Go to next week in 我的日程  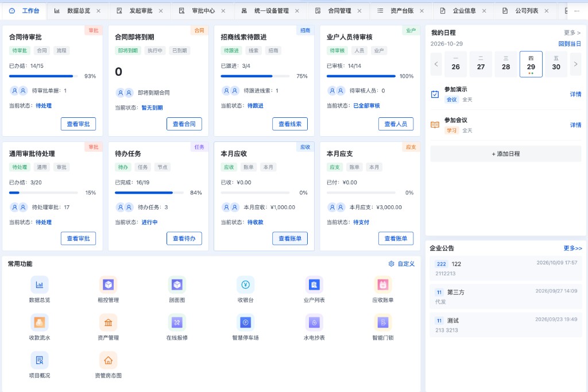click(x=575, y=64)
